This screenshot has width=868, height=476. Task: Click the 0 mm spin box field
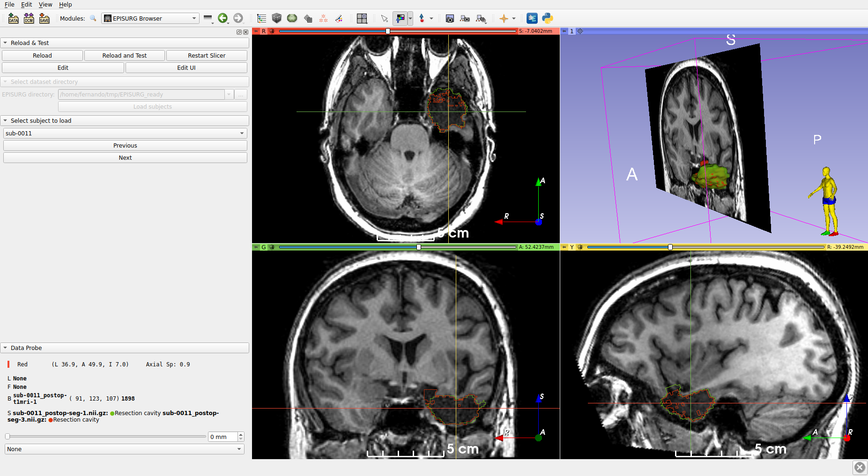tap(223, 437)
